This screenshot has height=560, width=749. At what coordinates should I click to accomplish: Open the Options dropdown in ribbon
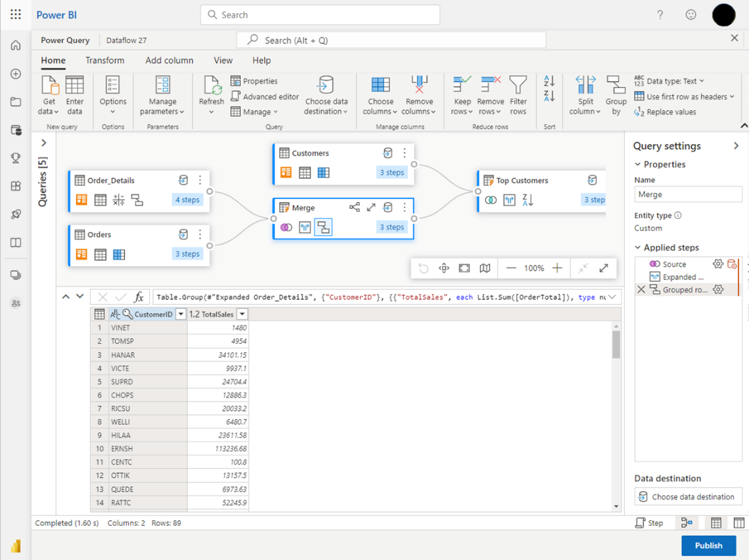pos(113,95)
